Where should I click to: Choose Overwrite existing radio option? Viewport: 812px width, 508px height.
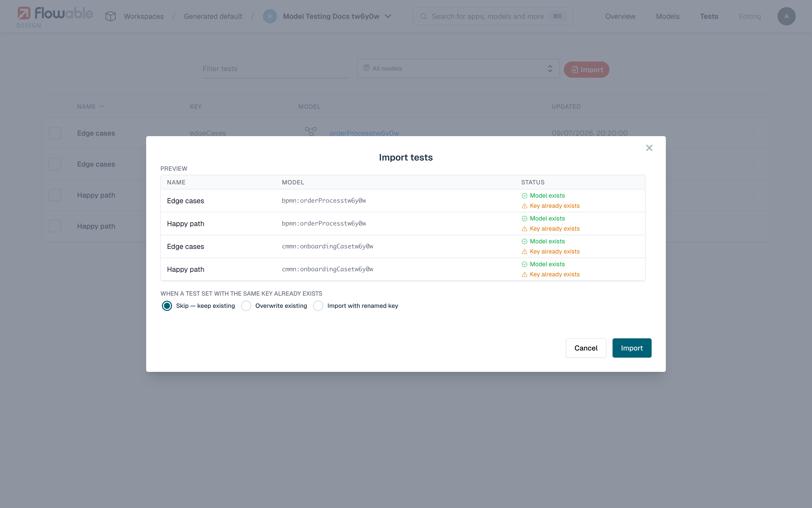[x=246, y=306]
